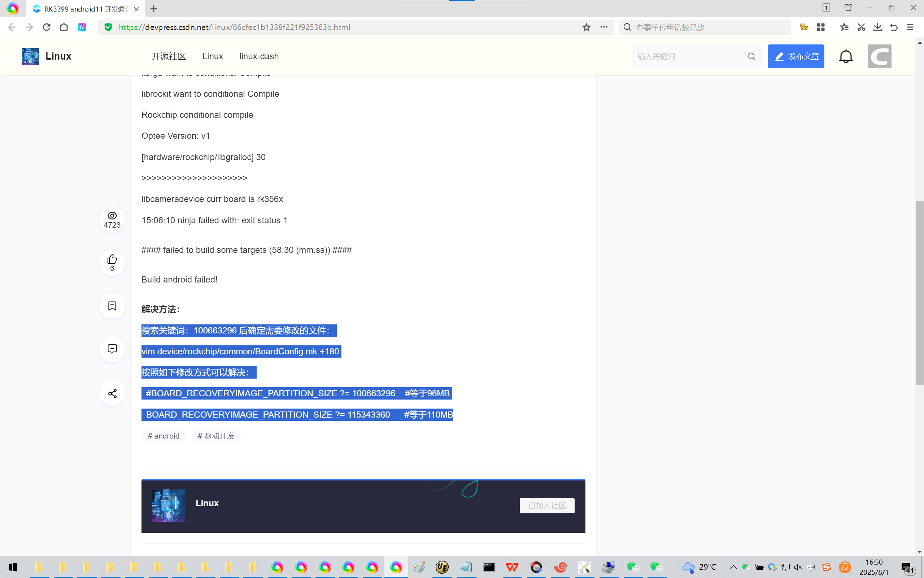924x578 pixels.
Task: Open the notification bell on CSDN
Action: [846, 56]
